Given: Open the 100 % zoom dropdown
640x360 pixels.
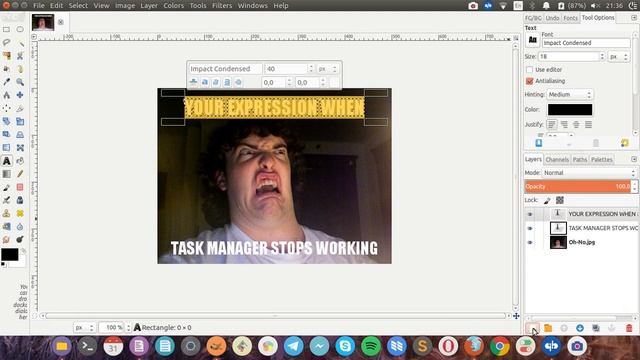Looking at the screenshot, I should [115, 327].
